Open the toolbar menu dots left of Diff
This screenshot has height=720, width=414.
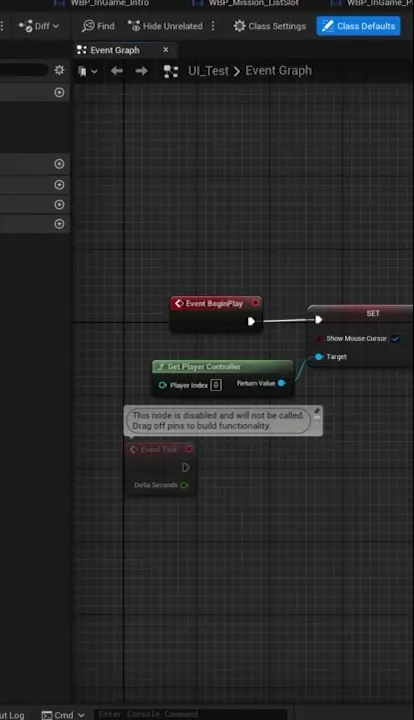click(3, 26)
